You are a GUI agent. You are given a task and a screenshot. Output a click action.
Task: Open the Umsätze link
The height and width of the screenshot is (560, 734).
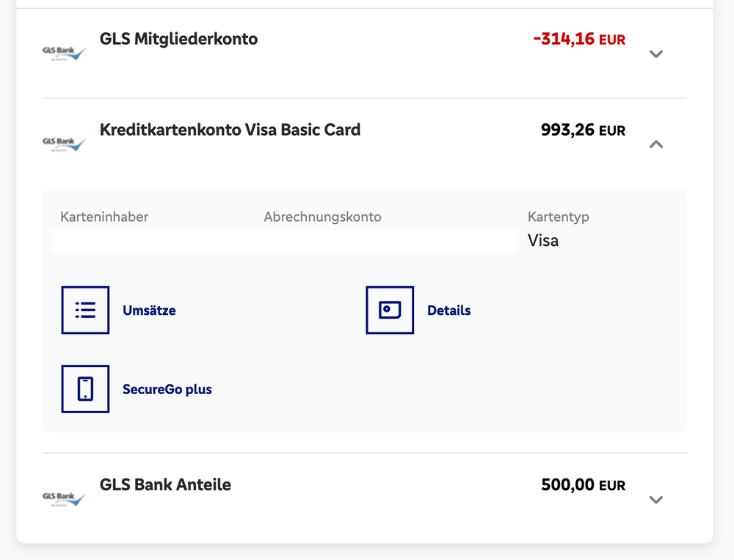[150, 310]
